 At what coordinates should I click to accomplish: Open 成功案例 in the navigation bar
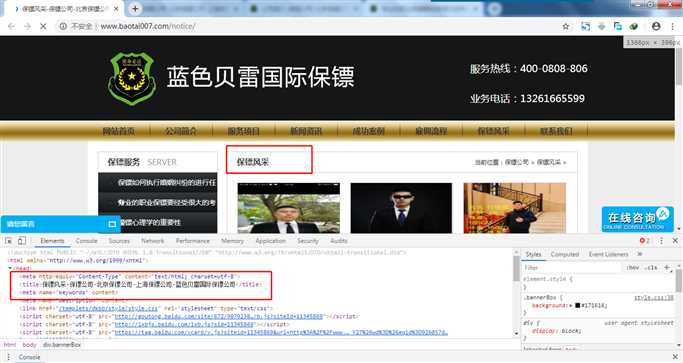click(369, 131)
